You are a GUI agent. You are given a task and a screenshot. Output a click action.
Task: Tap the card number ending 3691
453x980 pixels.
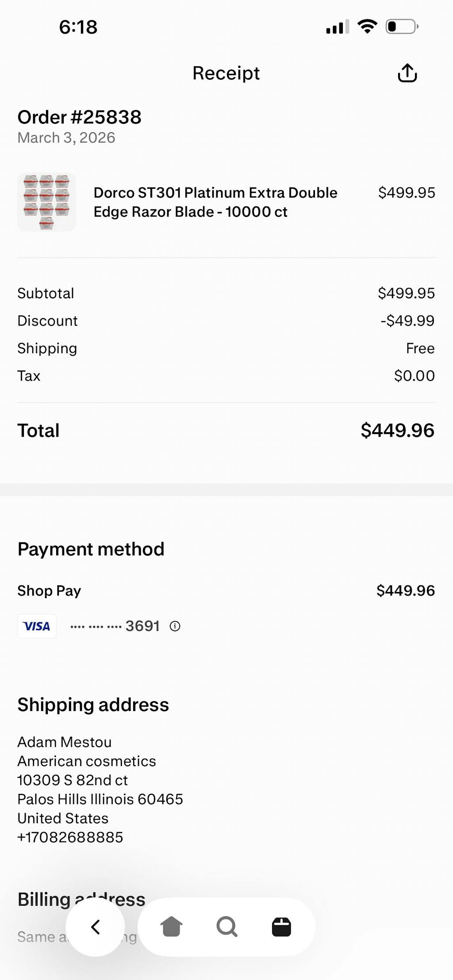pos(115,626)
